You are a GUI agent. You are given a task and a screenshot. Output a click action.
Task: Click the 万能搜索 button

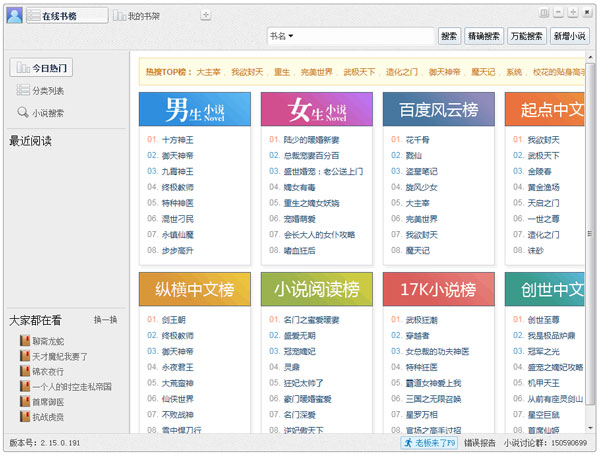click(x=527, y=36)
